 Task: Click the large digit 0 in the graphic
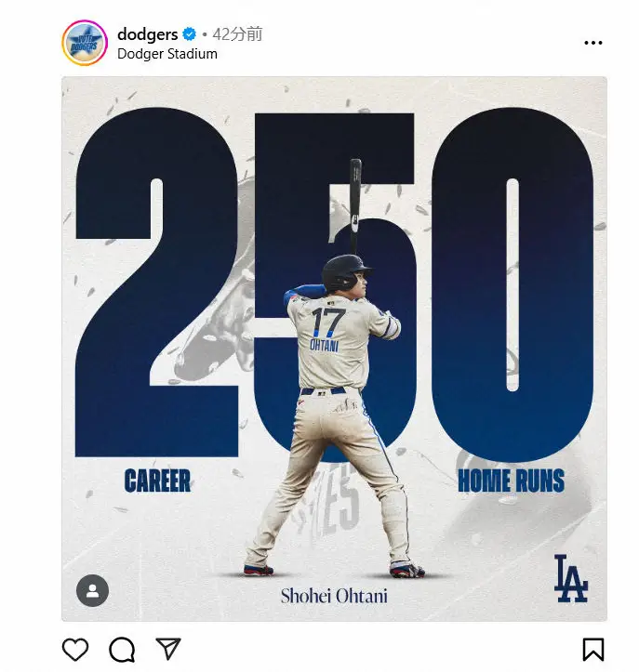tap(513, 285)
